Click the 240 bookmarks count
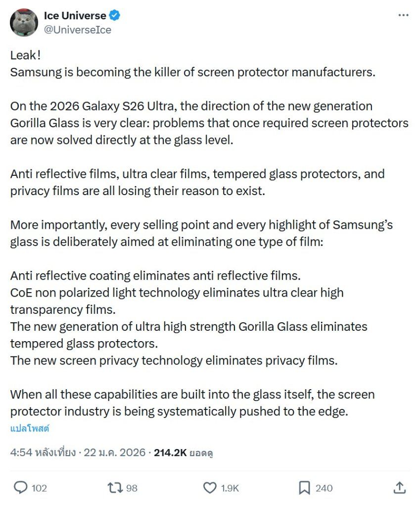Viewport: 420px width, 507px height. coord(324,488)
